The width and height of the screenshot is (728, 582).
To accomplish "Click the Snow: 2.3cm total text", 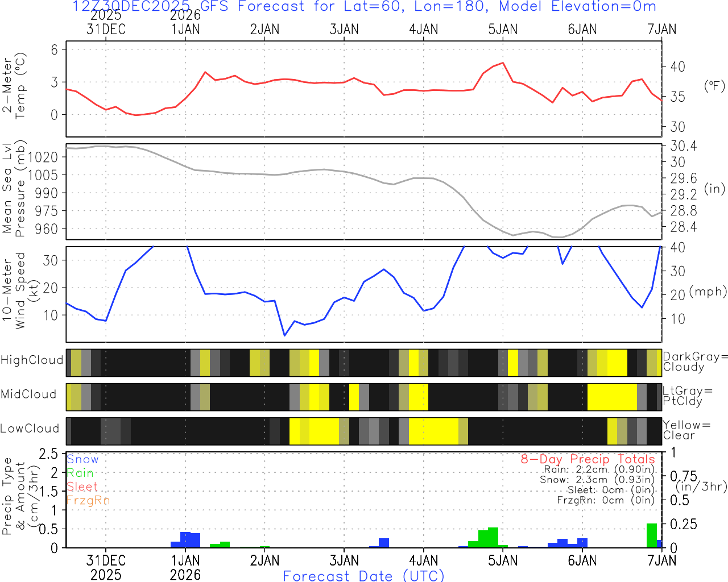I will pos(597,480).
